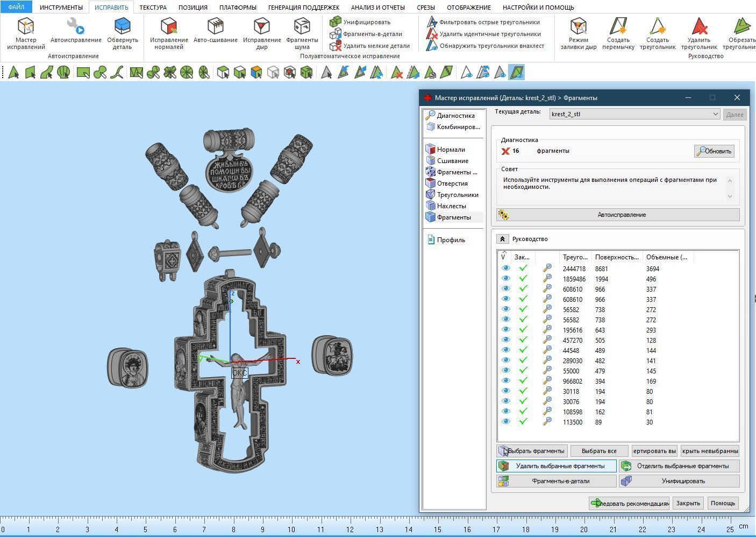Image resolution: width=756 pixels, height=537 pixels.
Task: Click Отделить выбранные фрагменты
Action: pos(679,466)
